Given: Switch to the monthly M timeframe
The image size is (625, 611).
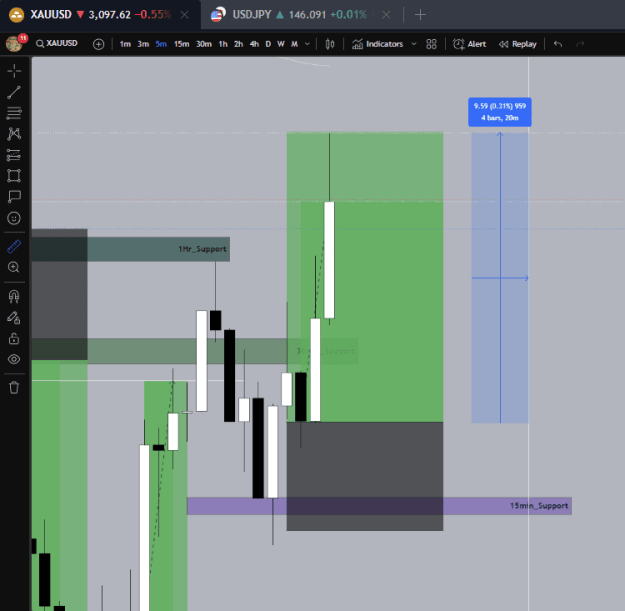Looking at the screenshot, I should (x=295, y=44).
